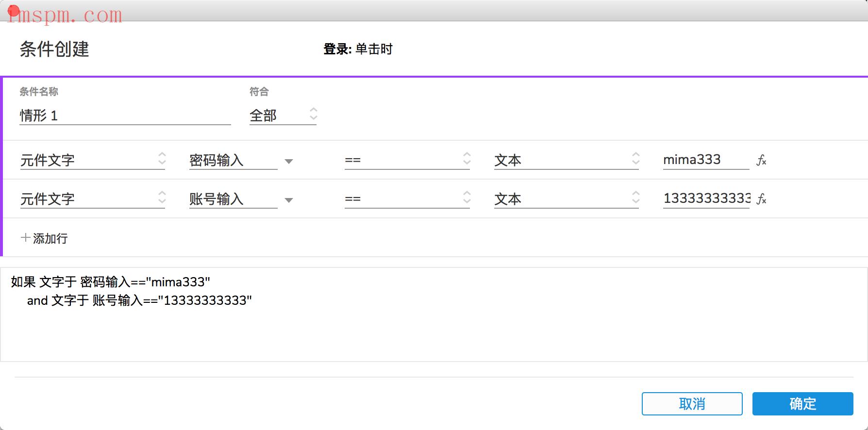Open == operator dropdown in 密码输入 row
This screenshot has height=430, width=868.
pyautogui.click(x=407, y=160)
